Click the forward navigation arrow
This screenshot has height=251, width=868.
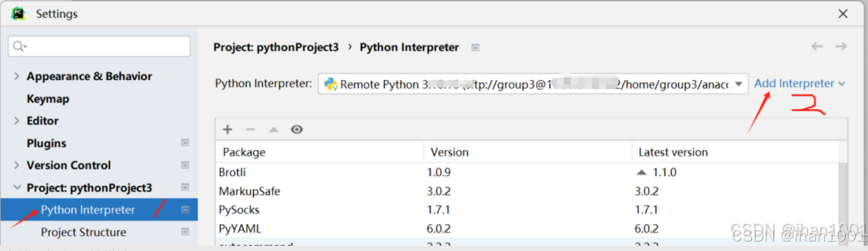tap(841, 46)
